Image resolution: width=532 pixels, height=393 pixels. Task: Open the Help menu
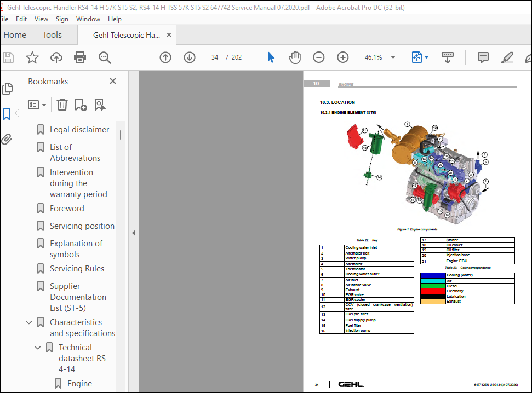coord(115,19)
